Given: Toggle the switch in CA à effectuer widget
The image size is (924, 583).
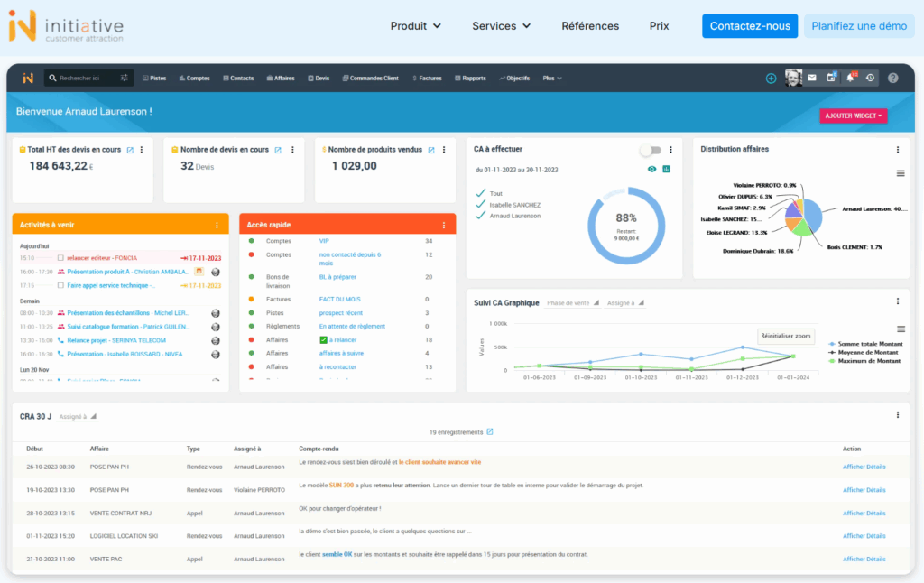Looking at the screenshot, I should click(x=650, y=150).
